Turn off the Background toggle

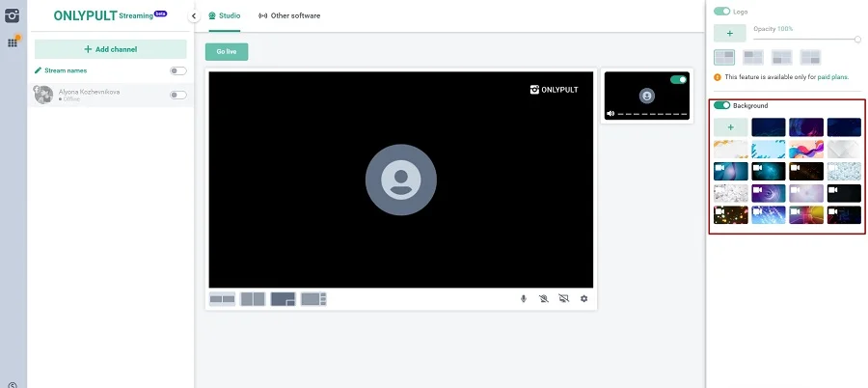click(x=721, y=105)
